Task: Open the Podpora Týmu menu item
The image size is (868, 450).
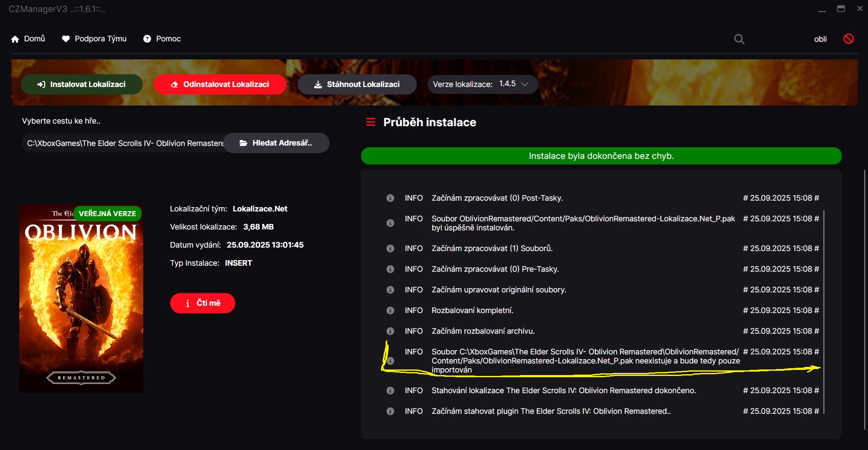Action: [100, 39]
